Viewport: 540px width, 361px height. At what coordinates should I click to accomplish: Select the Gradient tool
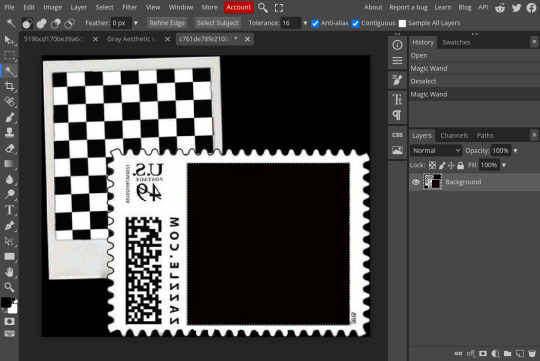pyautogui.click(x=9, y=164)
